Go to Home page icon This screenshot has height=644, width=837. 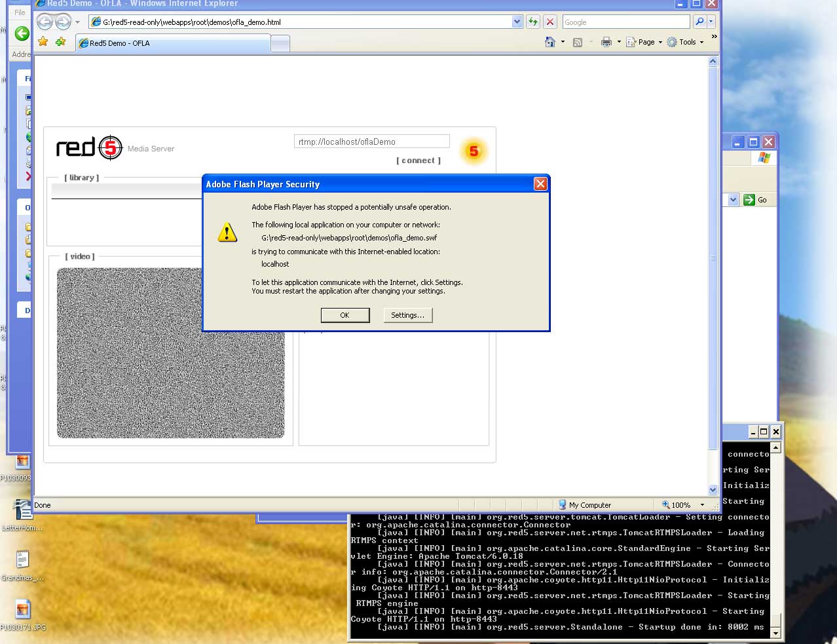pos(550,42)
